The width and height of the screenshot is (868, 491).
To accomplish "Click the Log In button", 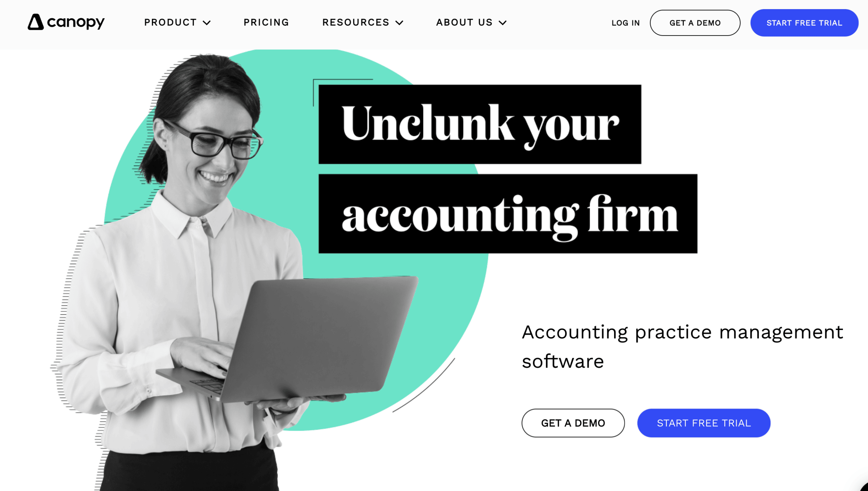I will pyautogui.click(x=626, y=23).
